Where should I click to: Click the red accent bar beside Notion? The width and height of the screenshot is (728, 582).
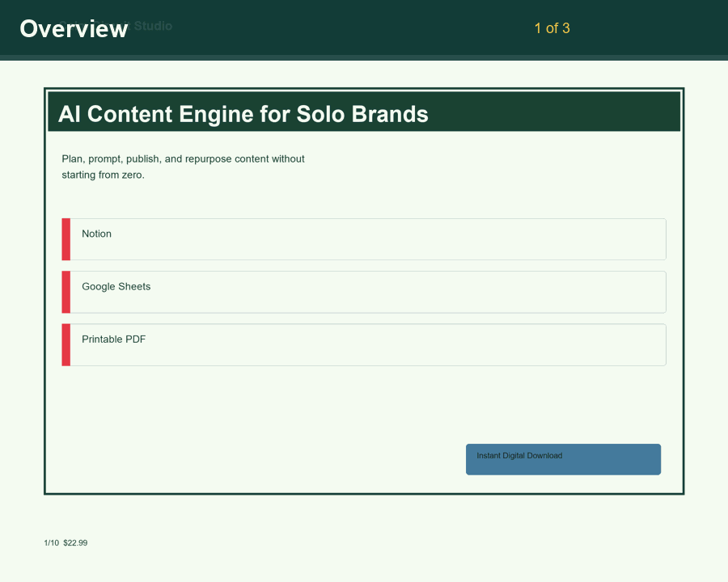coord(65,238)
